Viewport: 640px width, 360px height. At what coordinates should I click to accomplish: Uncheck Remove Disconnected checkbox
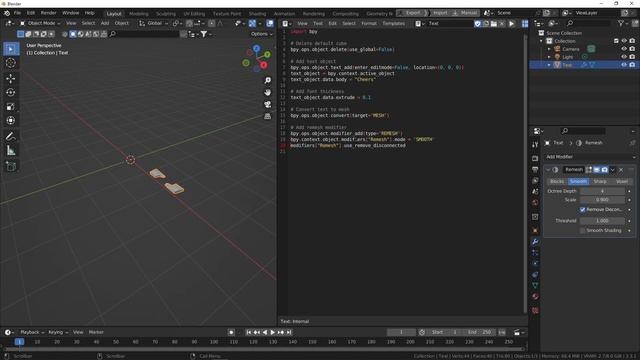point(582,209)
